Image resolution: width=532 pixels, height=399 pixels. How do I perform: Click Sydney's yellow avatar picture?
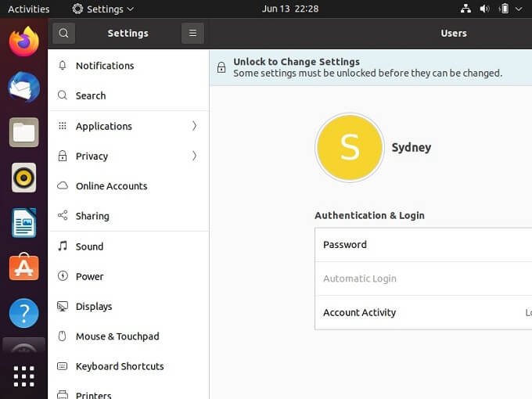click(x=349, y=148)
